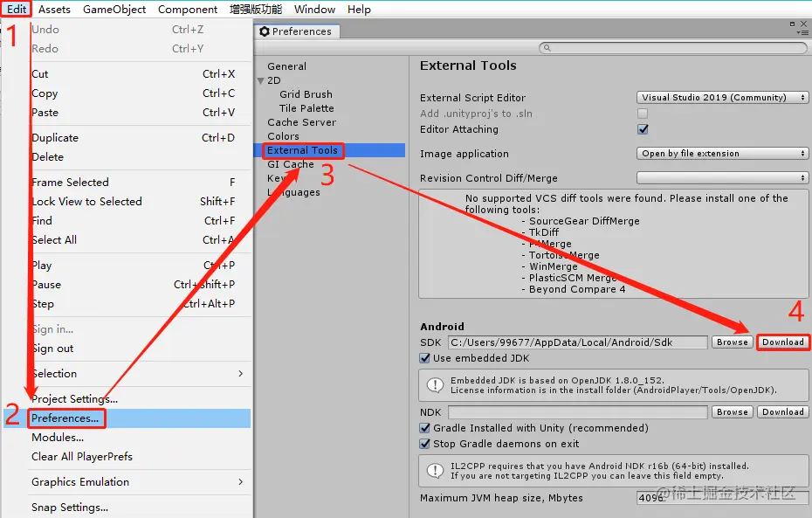
Task: Click the empty NDK path field
Action: coord(577,411)
